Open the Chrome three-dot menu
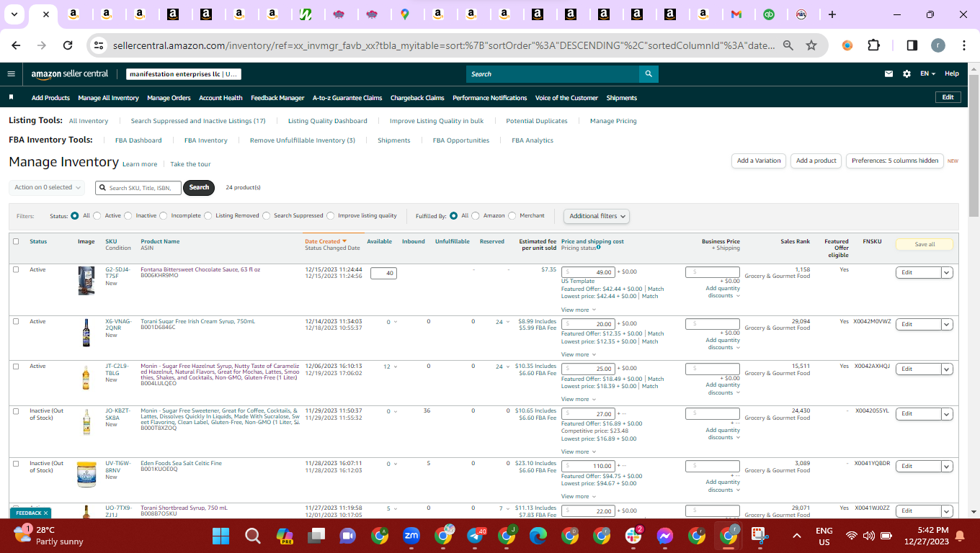Image resolution: width=980 pixels, height=553 pixels. tap(964, 45)
